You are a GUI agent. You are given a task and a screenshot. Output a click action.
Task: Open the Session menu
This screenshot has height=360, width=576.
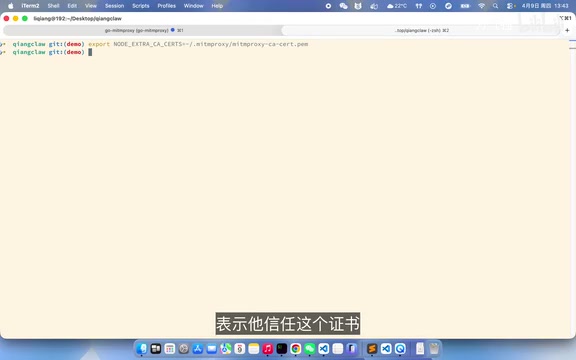114,6
